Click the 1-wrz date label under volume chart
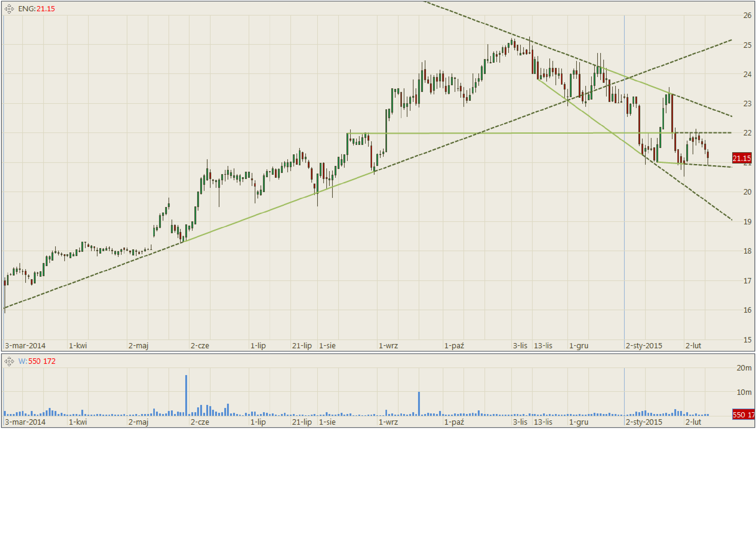Image resolution: width=756 pixels, height=534 pixels. click(x=388, y=422)
